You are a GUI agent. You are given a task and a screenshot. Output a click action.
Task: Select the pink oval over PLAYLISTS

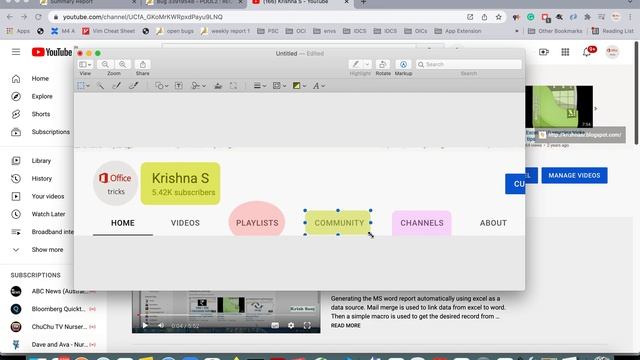(257, 219)
